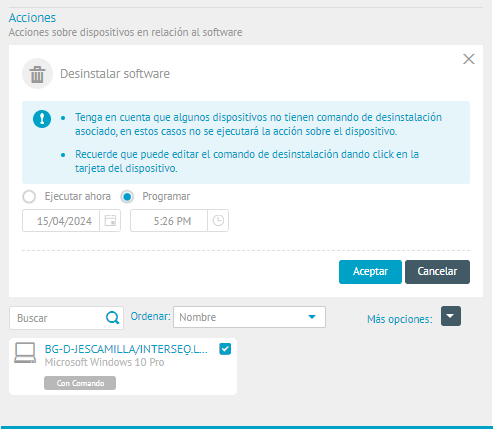Click the search magnifier icon
Screen dimensions: 493x429
(x=113, y=318)
